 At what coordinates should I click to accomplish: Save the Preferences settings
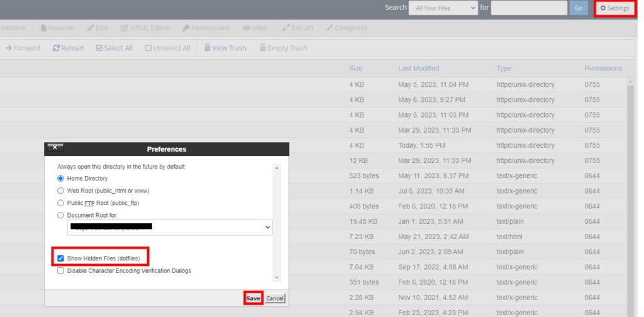(253, 298)
